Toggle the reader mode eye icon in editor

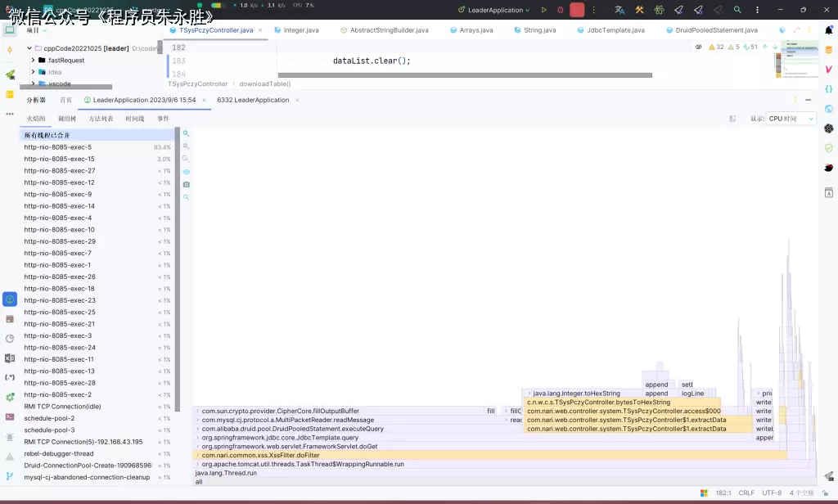[698, 47]
